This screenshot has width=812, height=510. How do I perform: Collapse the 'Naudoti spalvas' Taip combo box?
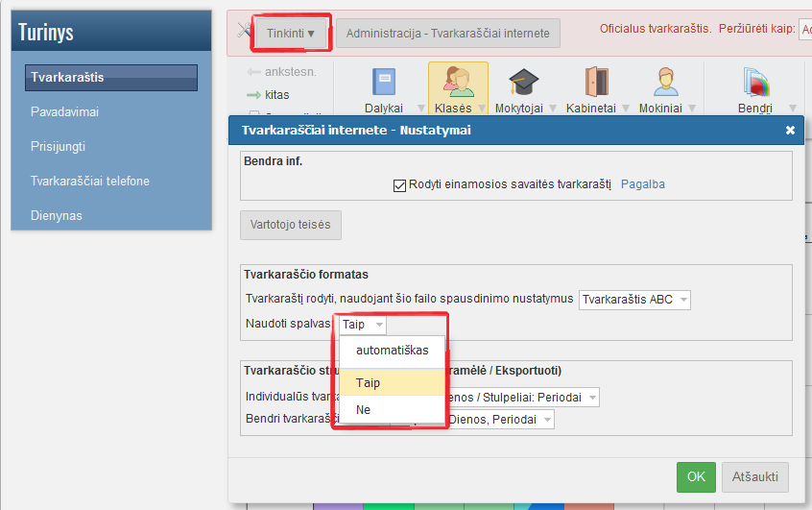coord(363,325)
